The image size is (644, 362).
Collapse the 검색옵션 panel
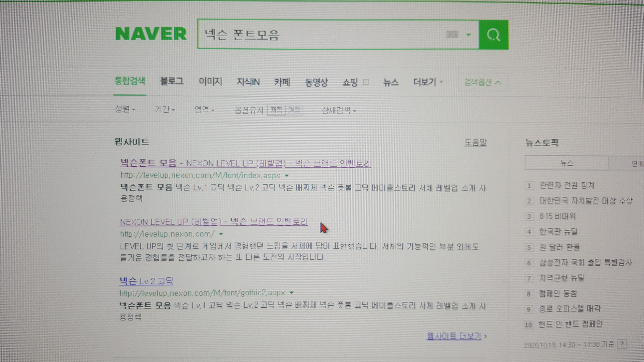pyautogui.click(x=483, y=82)
